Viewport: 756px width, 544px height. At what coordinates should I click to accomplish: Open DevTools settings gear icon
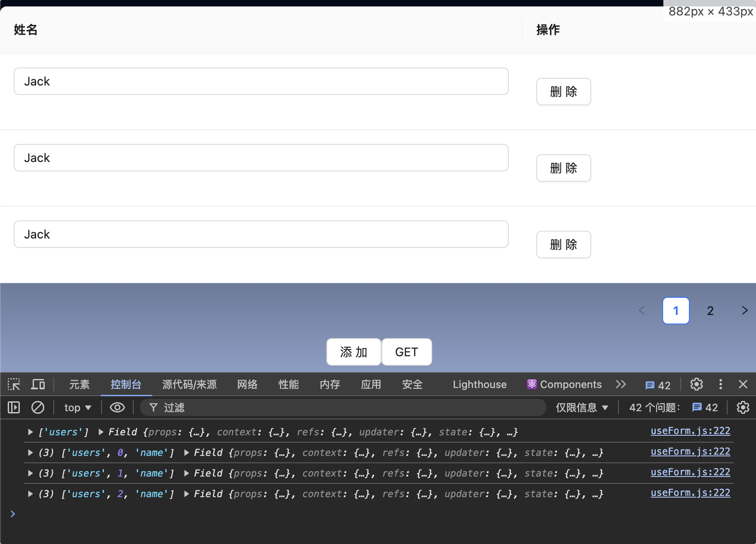[x=696, y=384]
